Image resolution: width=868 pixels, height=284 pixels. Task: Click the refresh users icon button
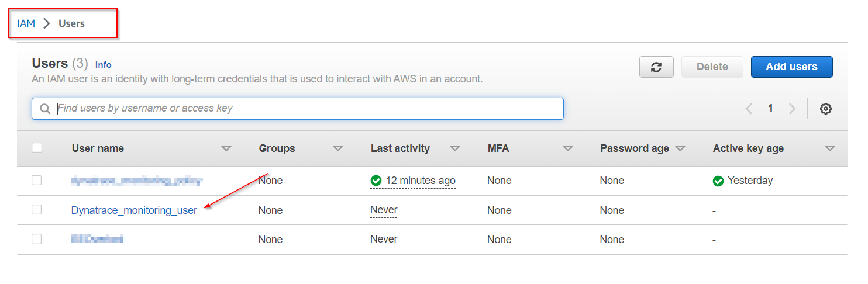click(x=656, y=67)
